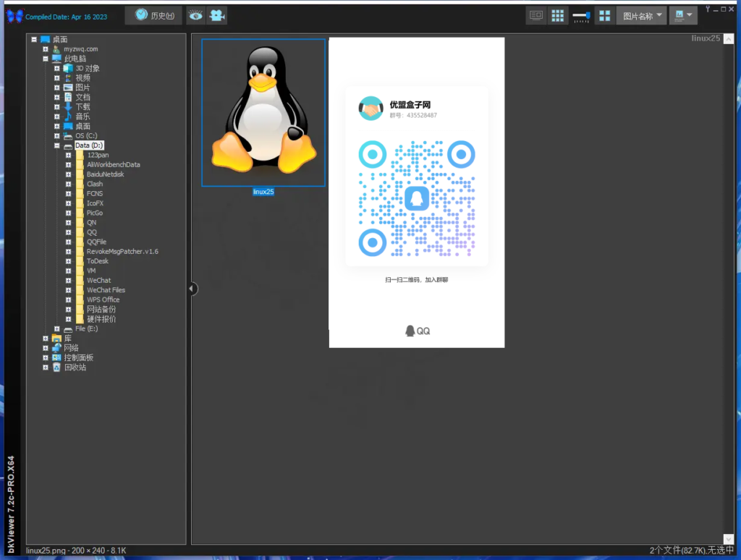Select the QQFile folder
This screenshot has width=741, height=560.
(96, 242)
